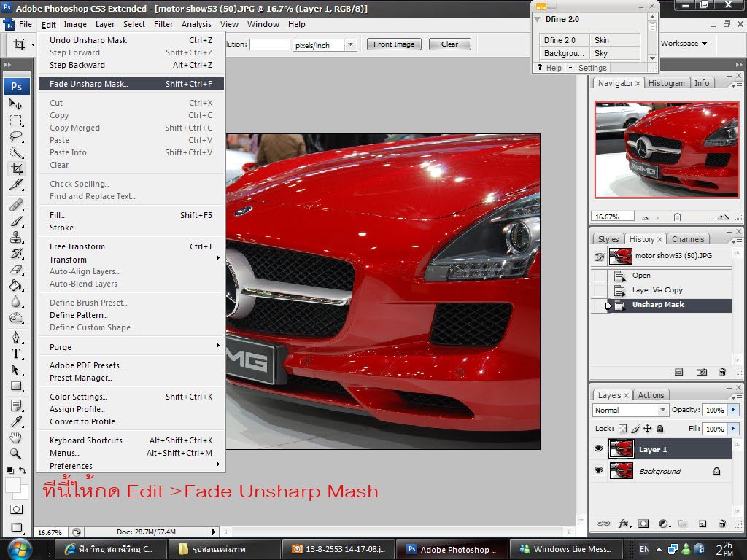Choose Fade Unsharp Mask from Edit menu
Viewport: 747px width, 560px height.
(131, 84)
